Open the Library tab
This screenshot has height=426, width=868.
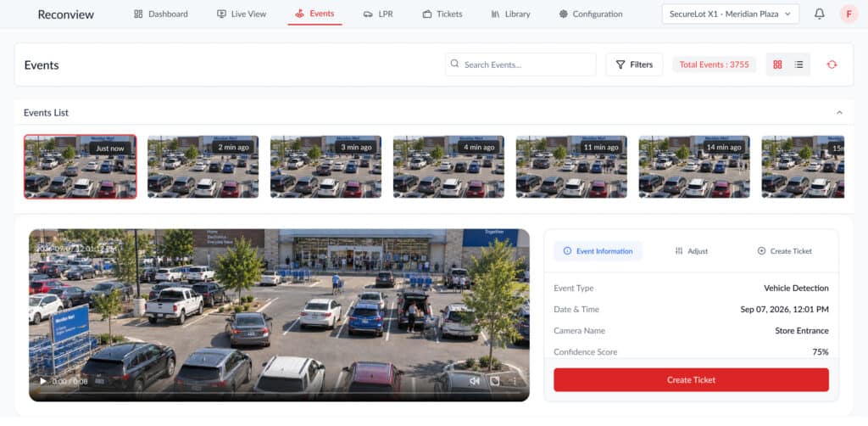pos(510,14)
